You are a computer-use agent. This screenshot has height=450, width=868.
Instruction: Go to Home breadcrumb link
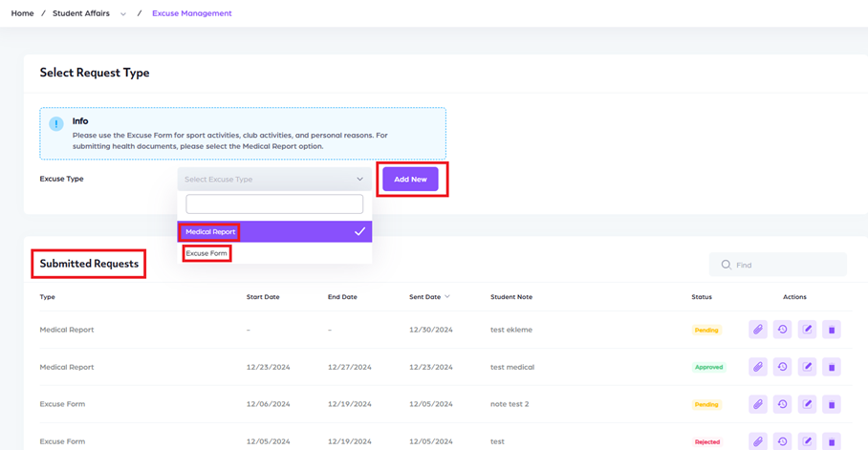coord(22,13)
